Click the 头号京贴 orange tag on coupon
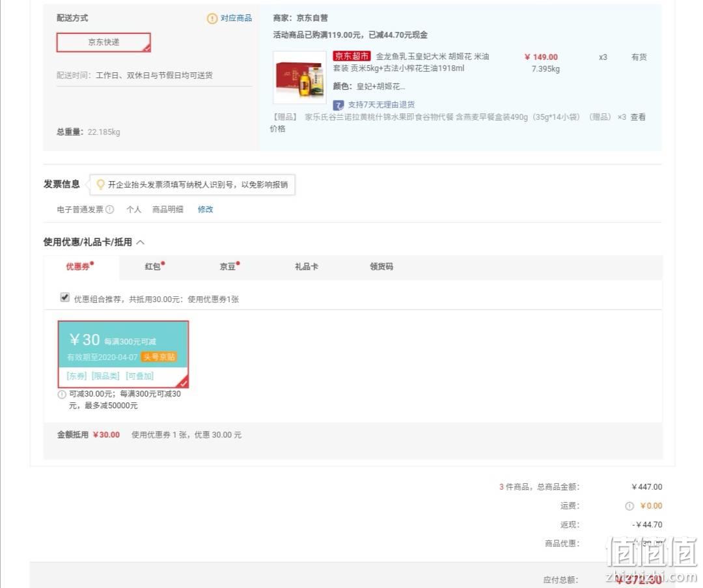 pyautogui.click(x=159, y=357)
